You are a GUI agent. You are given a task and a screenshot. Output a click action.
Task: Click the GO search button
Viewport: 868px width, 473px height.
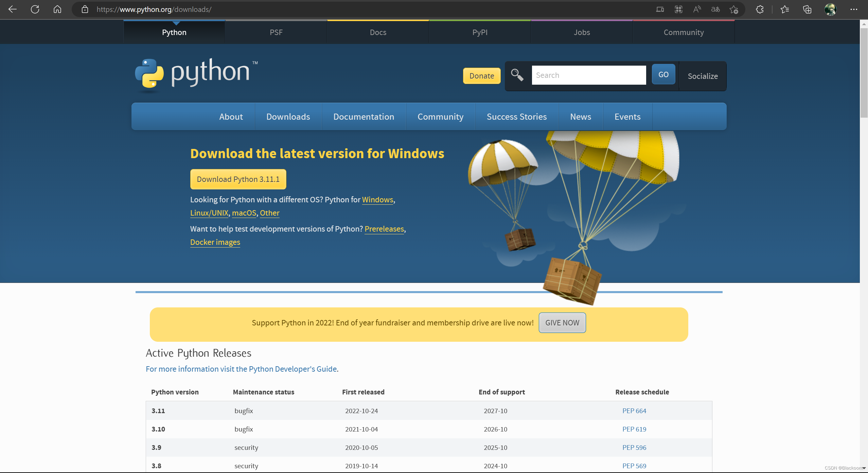point(663,74)
